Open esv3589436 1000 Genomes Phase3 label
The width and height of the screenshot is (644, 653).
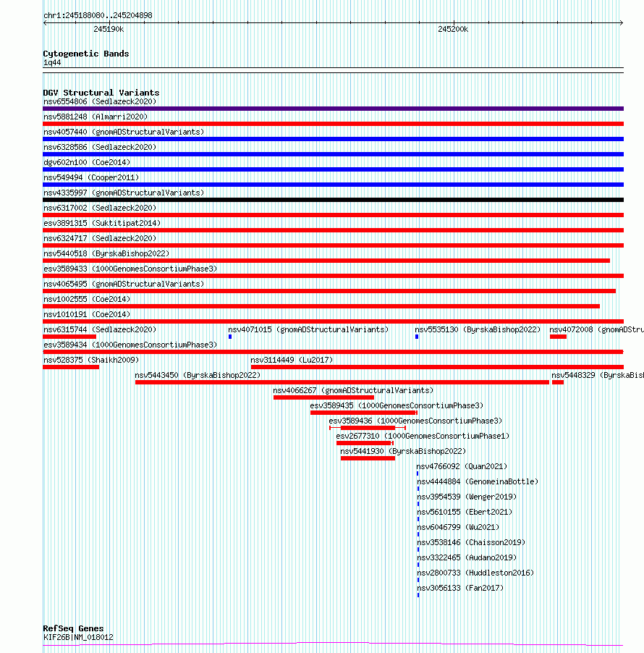pyautogui.click(x=415, y=421)
